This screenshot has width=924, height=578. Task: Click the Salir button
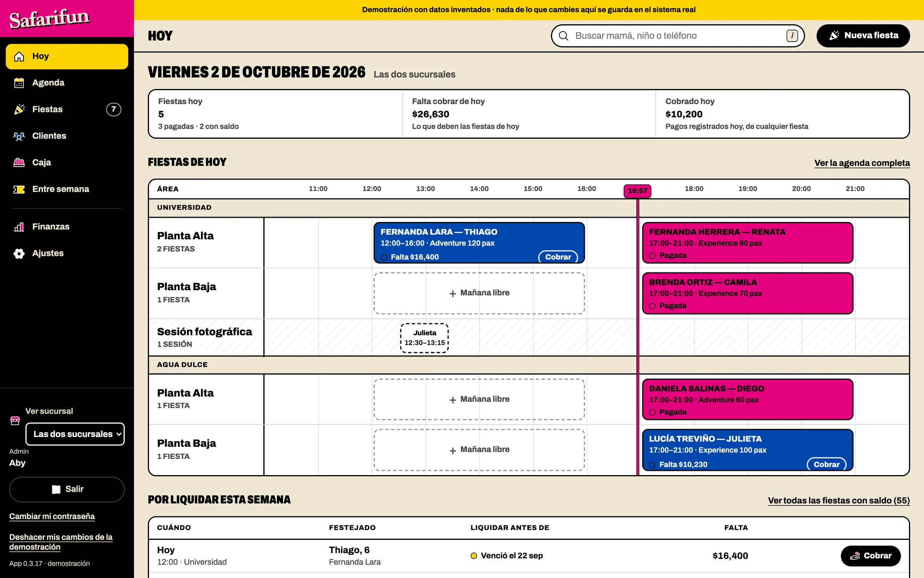(67, 489)
